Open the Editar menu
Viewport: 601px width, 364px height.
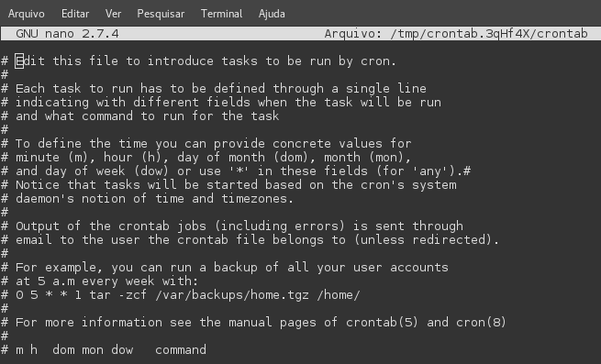tap(75, 14)
